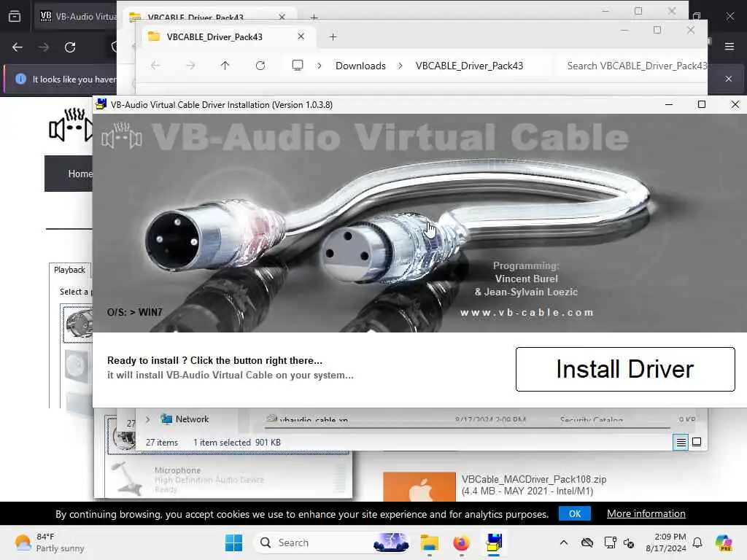
Task: Click Firefox forward button
Action: (x=44, y=47)
